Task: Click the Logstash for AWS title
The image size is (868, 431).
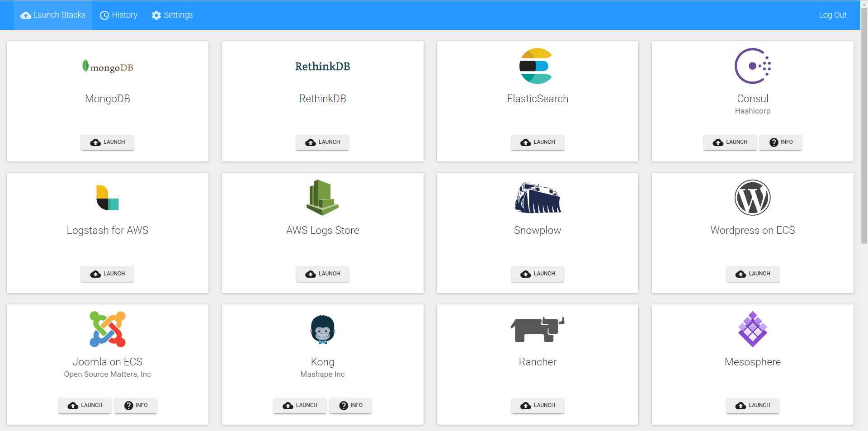Action: click(x=108, y=230)
